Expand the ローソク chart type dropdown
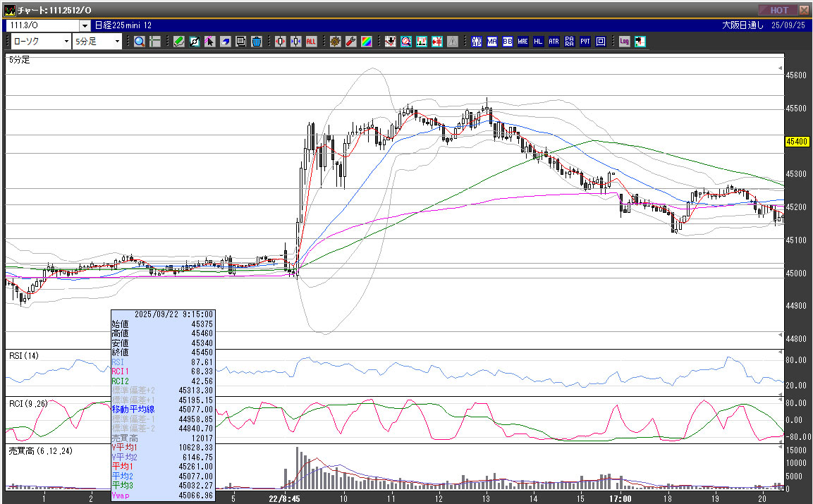813x504 pixels. tap(66, 42)
